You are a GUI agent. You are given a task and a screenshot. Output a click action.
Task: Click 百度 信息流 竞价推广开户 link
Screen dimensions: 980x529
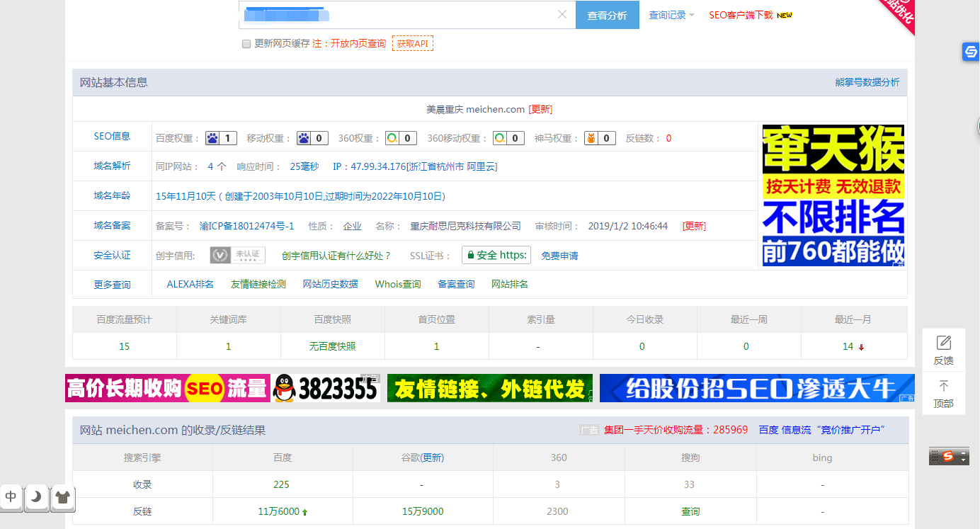[822, 429]
